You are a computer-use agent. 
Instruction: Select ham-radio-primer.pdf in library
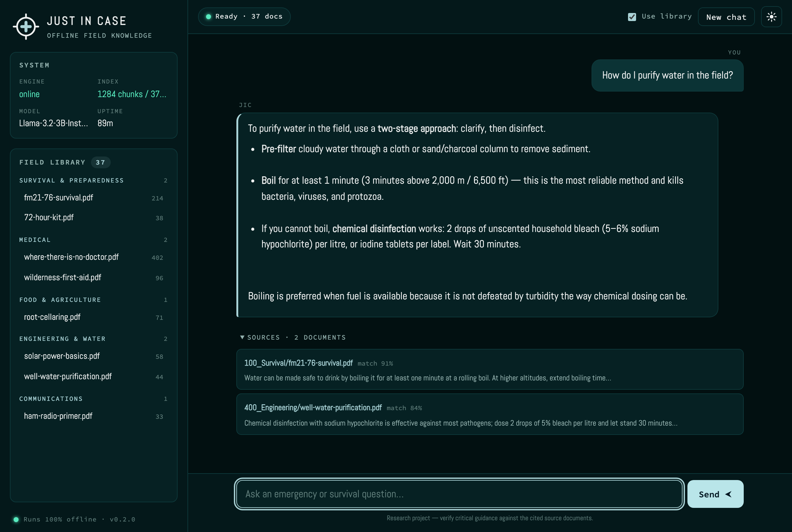(94, 416)
